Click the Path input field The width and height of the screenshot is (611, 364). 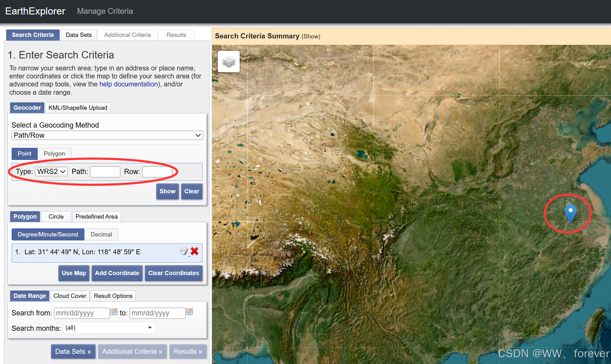pos(105,172)
